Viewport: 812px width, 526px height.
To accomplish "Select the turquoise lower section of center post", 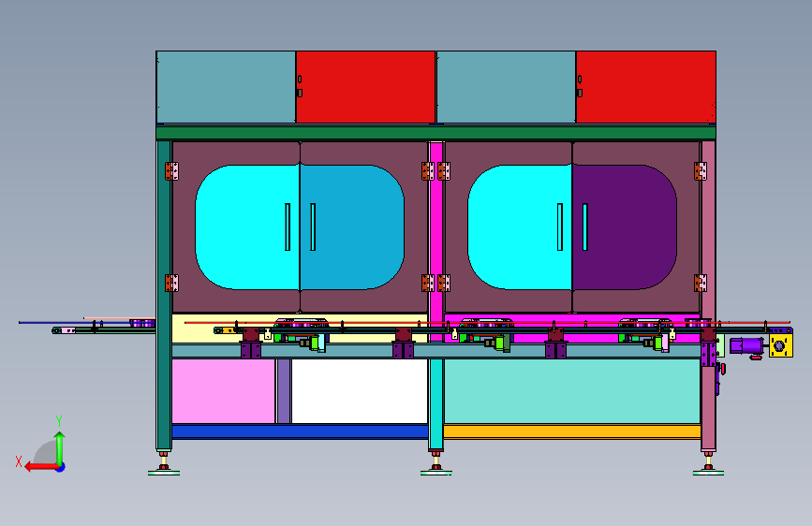I will [x=436, y=403].
